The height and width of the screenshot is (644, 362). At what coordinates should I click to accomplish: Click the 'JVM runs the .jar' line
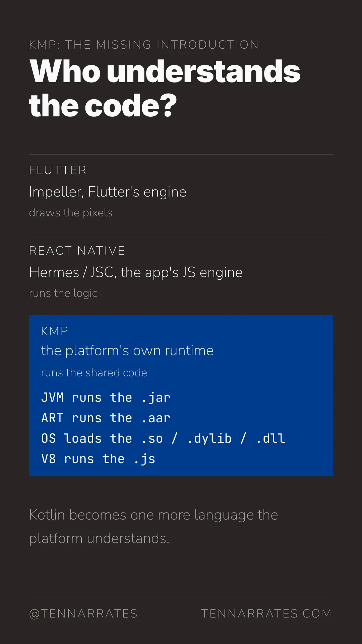[106, 398]
